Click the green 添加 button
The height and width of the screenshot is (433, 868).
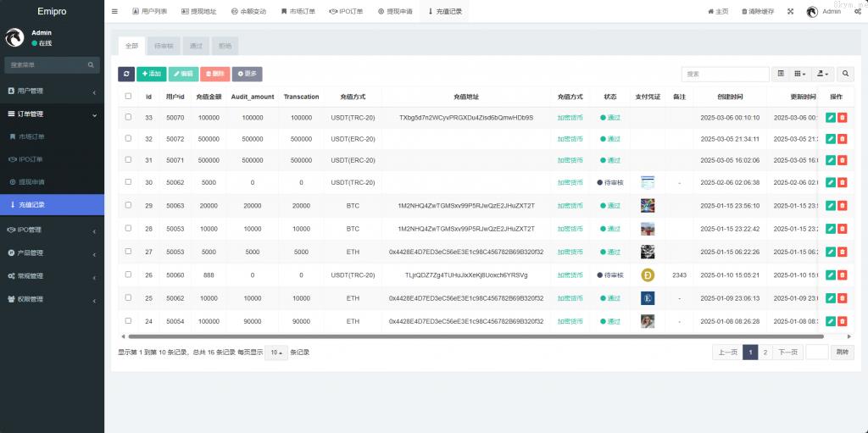click(151, 75)
